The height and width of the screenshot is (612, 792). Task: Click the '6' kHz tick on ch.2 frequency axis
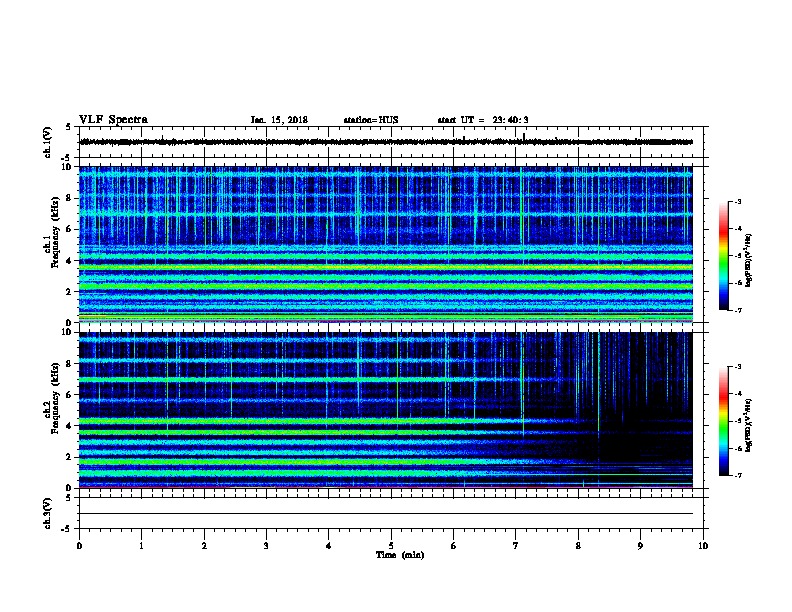(x=69, y=395)
